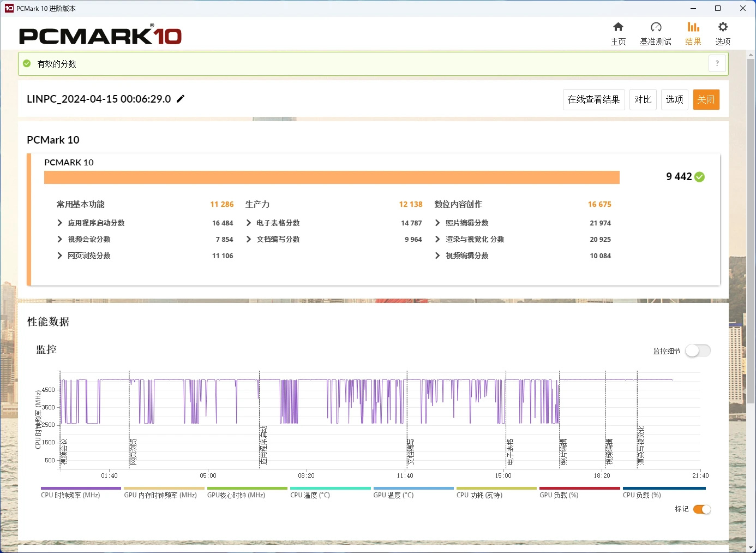The image size is (756, 553).
Task: Click the 生产力 heading
Action: (x=257, y=204)
